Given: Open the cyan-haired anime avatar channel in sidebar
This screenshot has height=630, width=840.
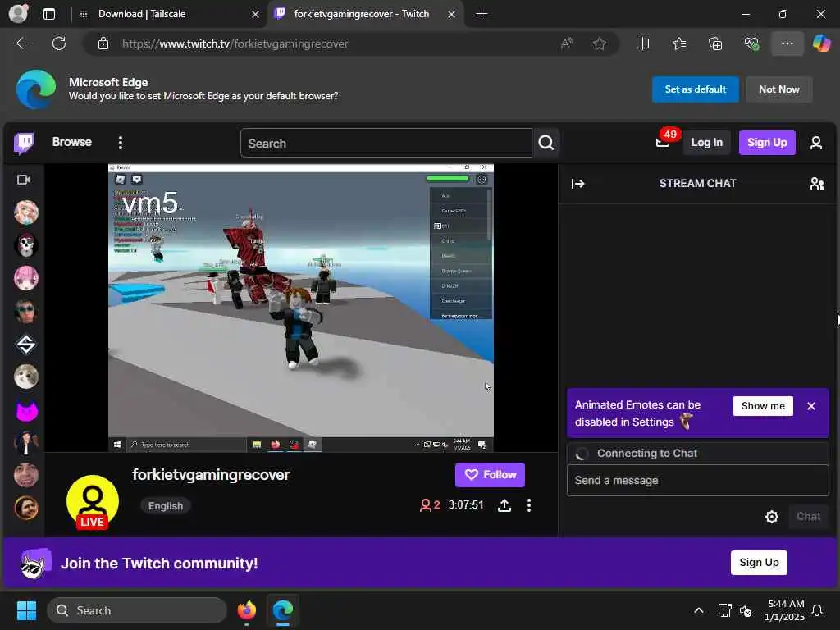Looking at the screenshot, I should pos(25,212).
